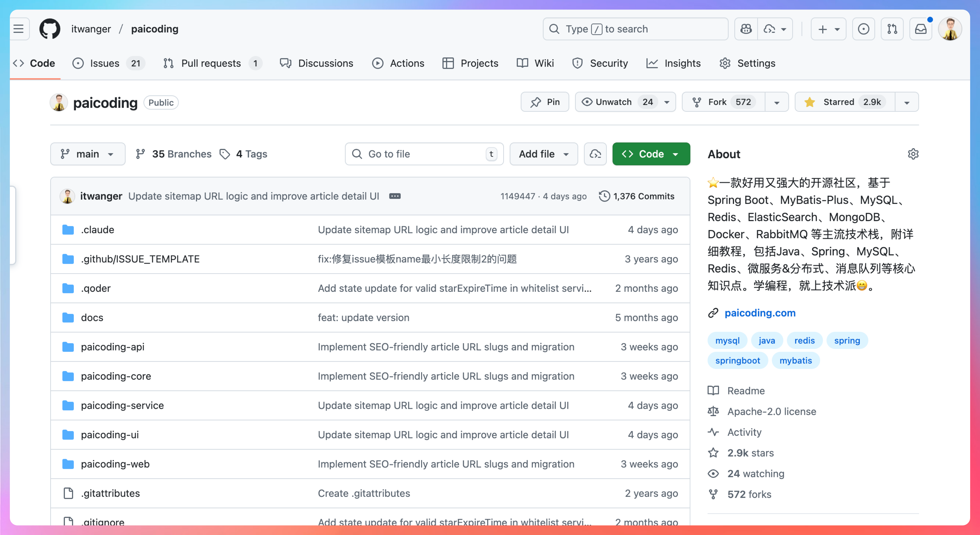Pin the paicoding repository
Image resolution: width=980 pixels, height=535 pixels.
[545, 102]
